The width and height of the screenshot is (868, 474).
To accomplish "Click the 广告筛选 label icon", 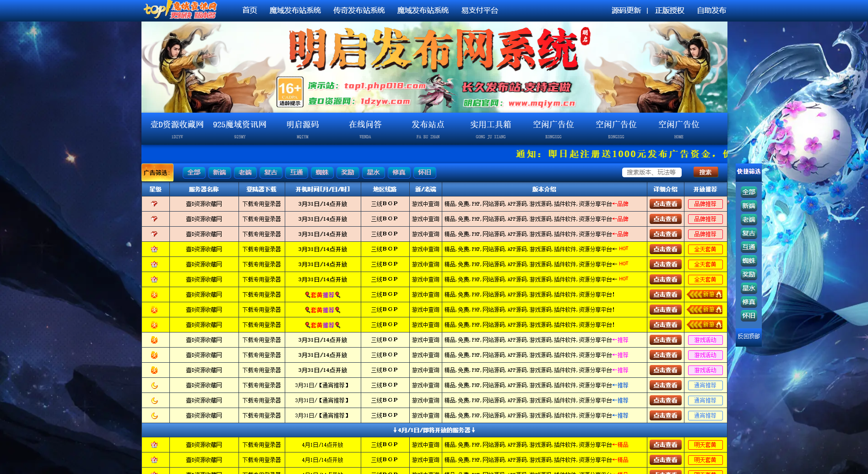I will click(157, 172).
